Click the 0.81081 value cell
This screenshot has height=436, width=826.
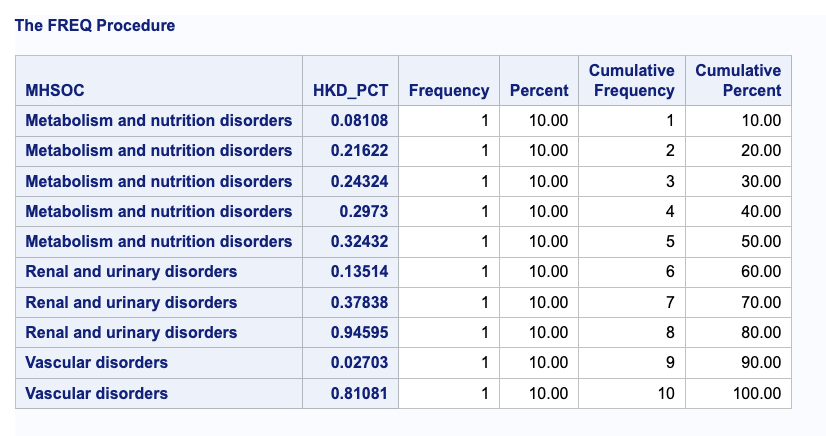click(350, 393)
